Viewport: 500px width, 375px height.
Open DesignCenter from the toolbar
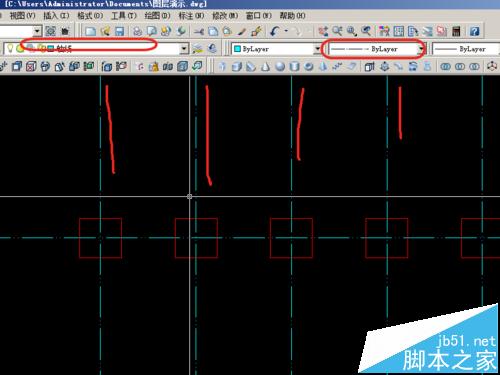coord(399,32)
